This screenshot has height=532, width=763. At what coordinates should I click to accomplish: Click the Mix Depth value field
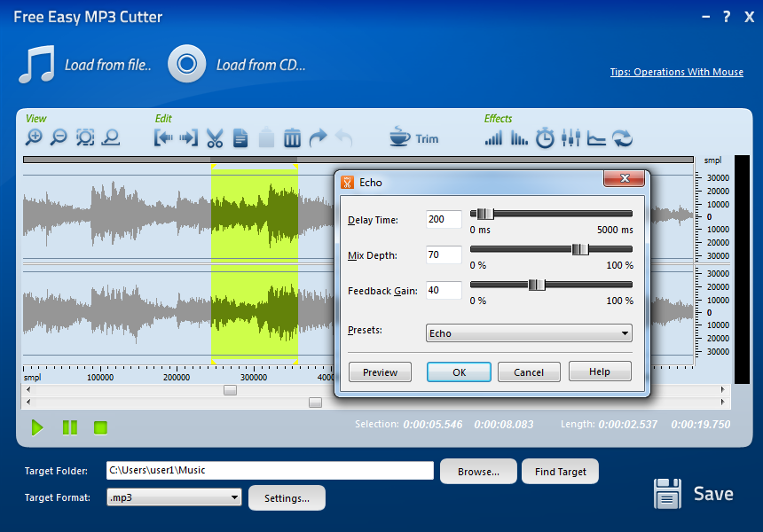[x=444, y=254]
